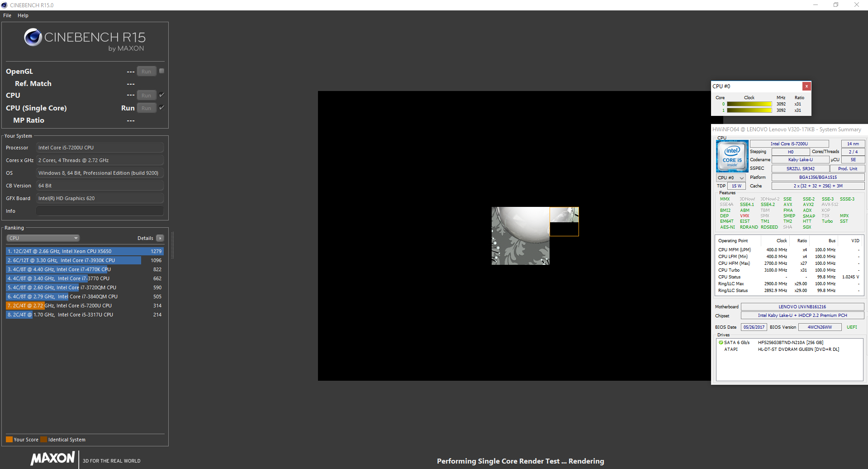Viewport: 868px width, 469px height.
Task: Select Core i7-3770 ranking entry
Action: [85, 278]
